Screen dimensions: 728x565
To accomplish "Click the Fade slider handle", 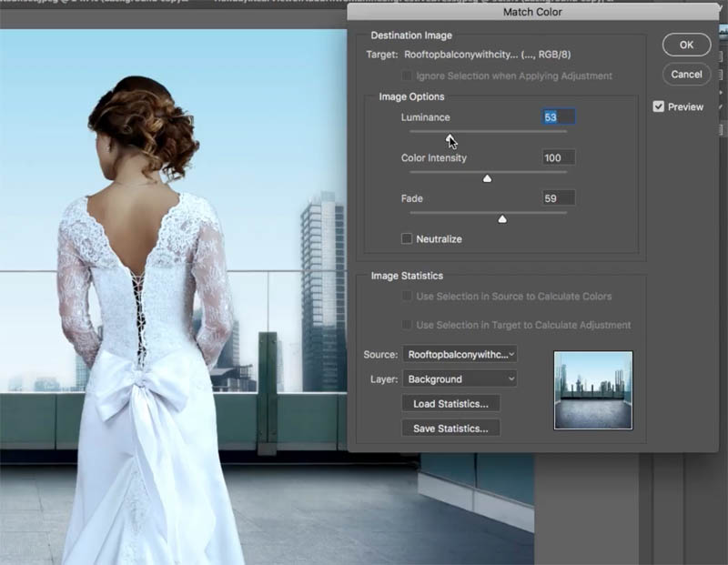I will tap(502, 218).
